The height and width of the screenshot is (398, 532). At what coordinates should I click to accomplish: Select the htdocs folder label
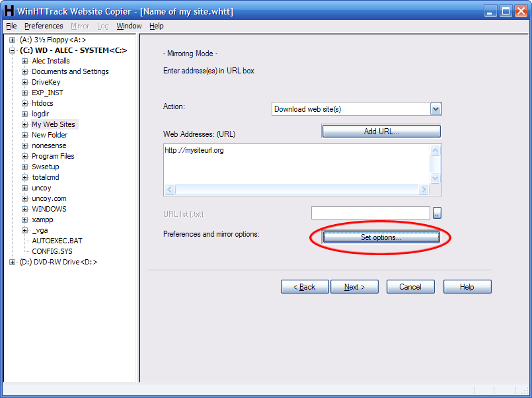42,103
